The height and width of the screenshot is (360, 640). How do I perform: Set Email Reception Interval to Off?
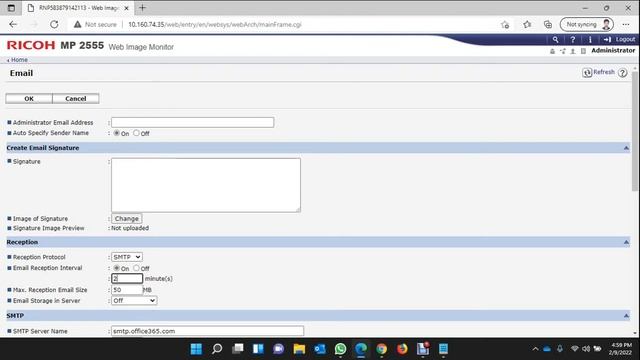coord(136,268)
